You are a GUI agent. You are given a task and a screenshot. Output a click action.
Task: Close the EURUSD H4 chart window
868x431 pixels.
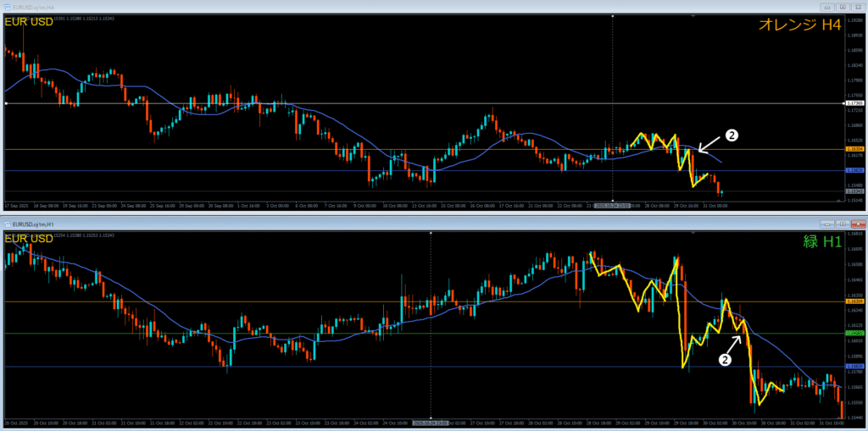pos(856,5)
